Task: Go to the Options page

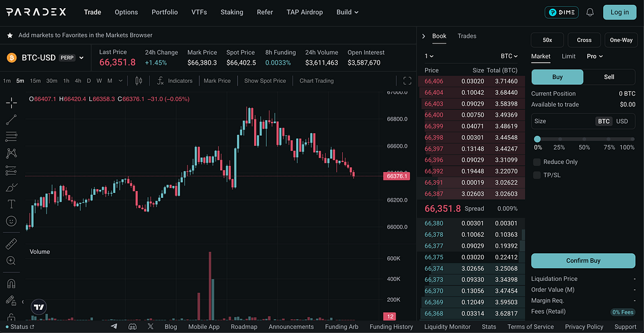Action: pyautogui.click(x=126, y=13)
